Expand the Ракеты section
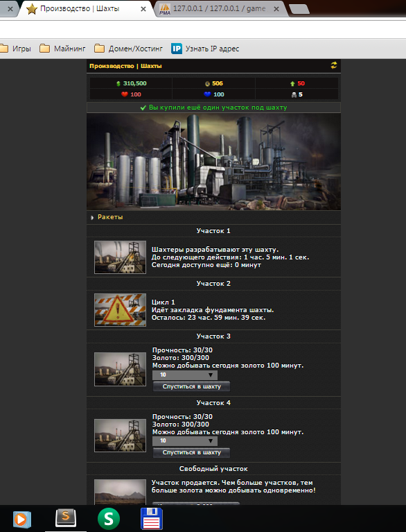This screenshot has width=406, height=532. 110,217
